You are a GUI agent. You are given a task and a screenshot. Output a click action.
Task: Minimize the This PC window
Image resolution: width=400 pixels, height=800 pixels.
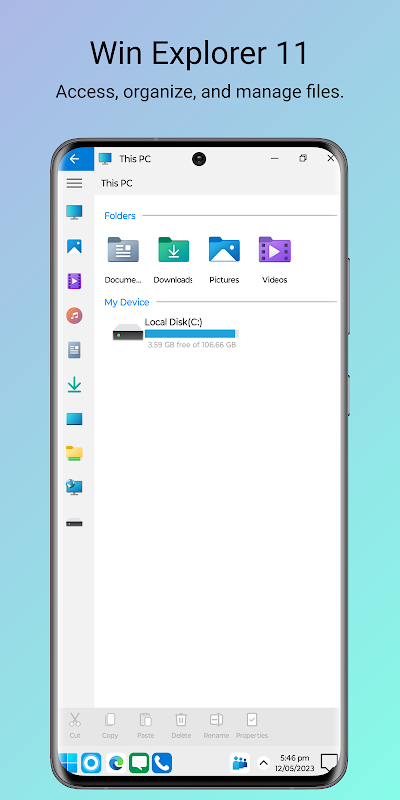coord(274,159)
